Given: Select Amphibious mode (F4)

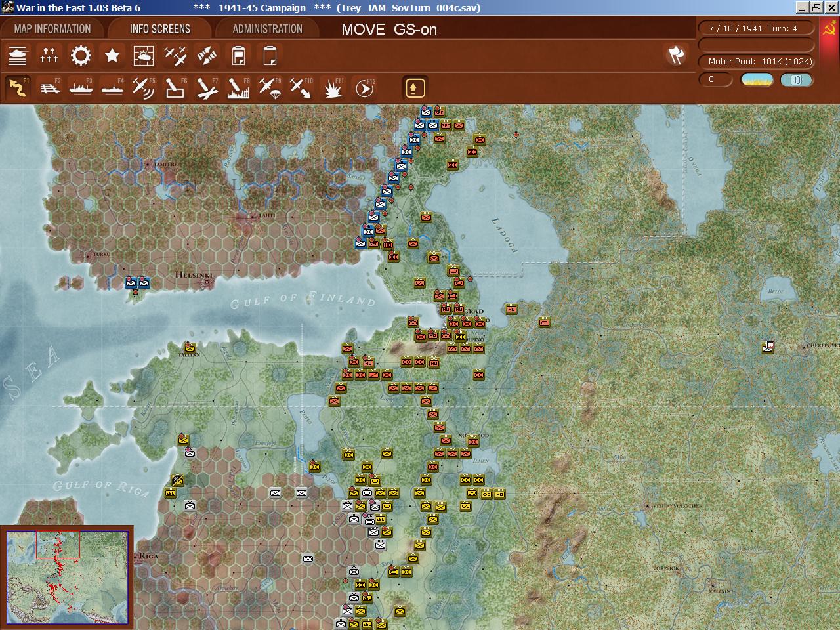Looking at the screenshot, I should pos(112,88).
